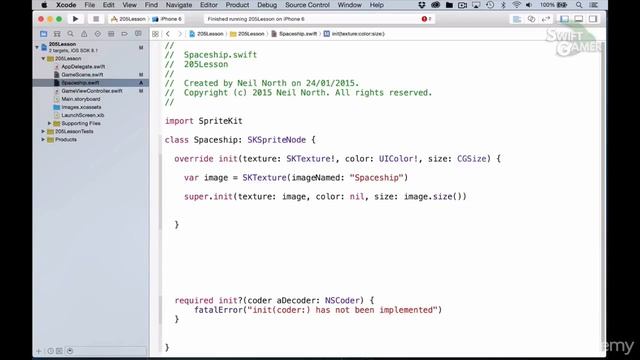Show only source-controlled files filter
The width and height of the screenshot is (640, 360).
coord(60,351)
